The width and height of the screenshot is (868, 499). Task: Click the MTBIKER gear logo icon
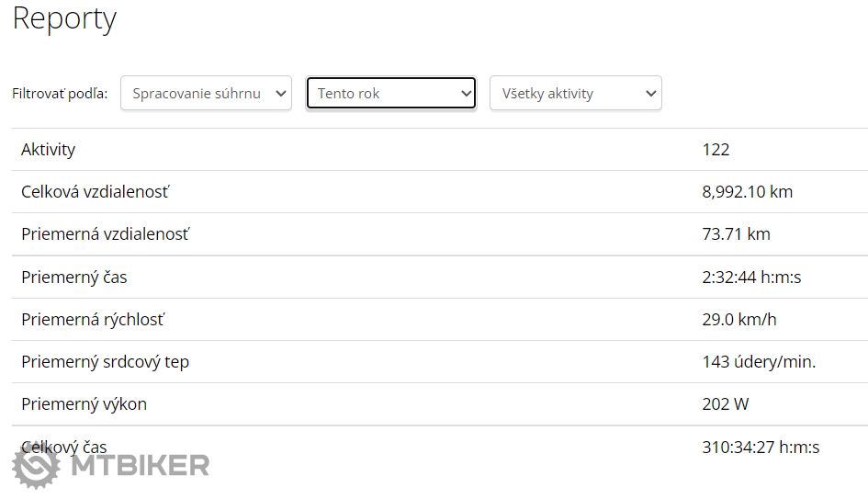point(36,466)
